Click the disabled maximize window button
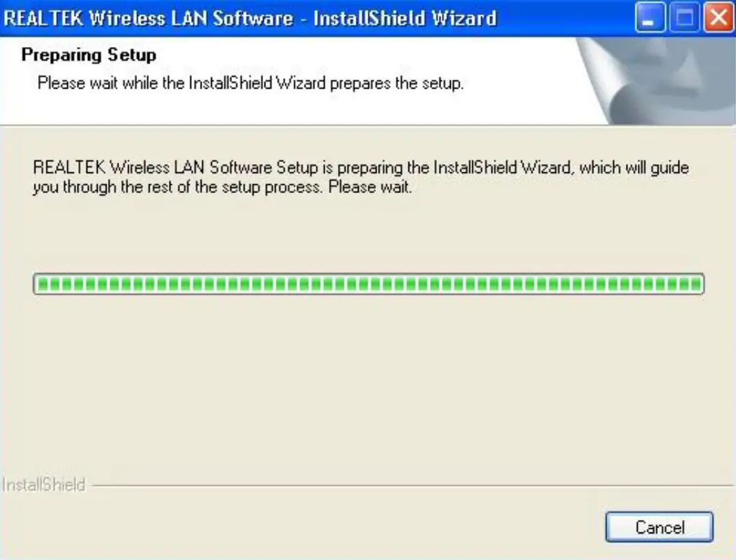 (x=684, y=18)
